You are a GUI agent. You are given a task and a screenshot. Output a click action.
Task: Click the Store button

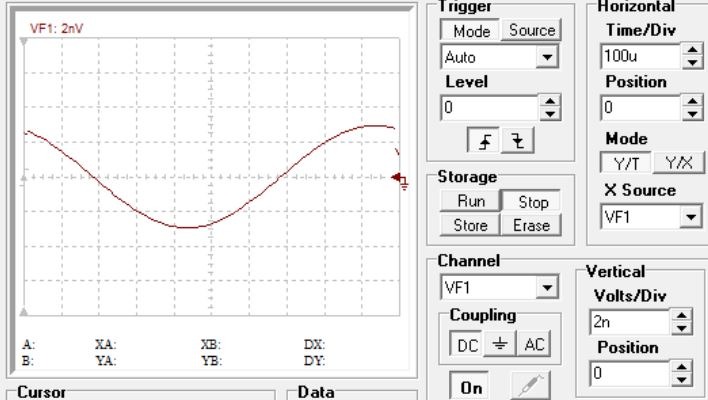pyautogui.click(x=470, y=224)
